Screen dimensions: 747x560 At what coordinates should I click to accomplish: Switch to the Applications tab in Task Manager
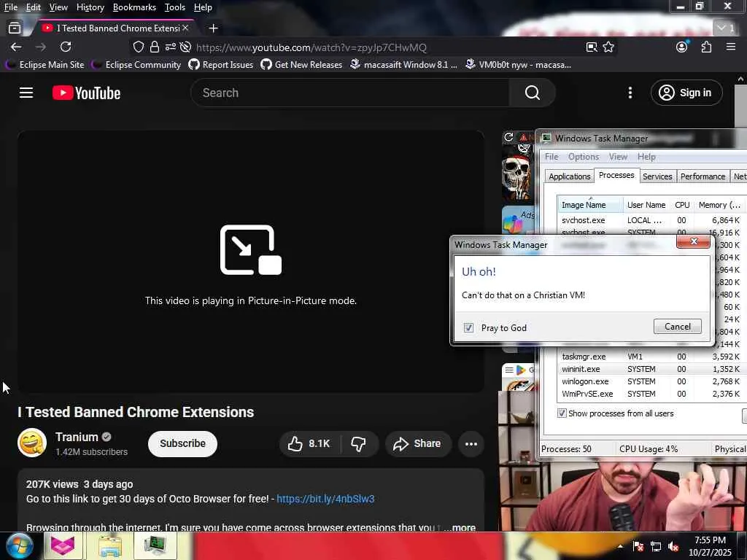tap(569, 176)
